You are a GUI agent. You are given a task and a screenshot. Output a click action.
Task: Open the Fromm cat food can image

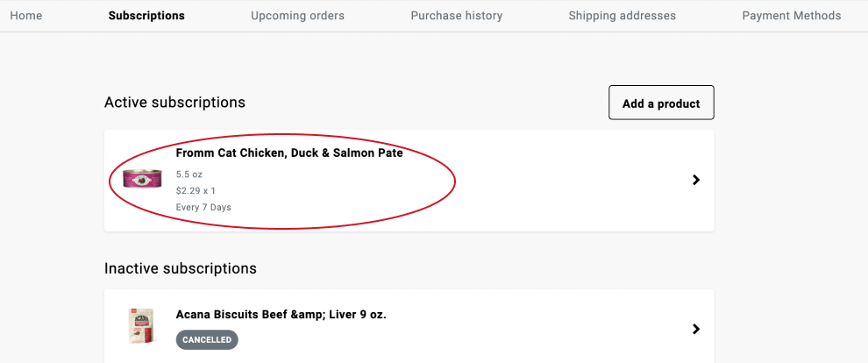(142, 179)
